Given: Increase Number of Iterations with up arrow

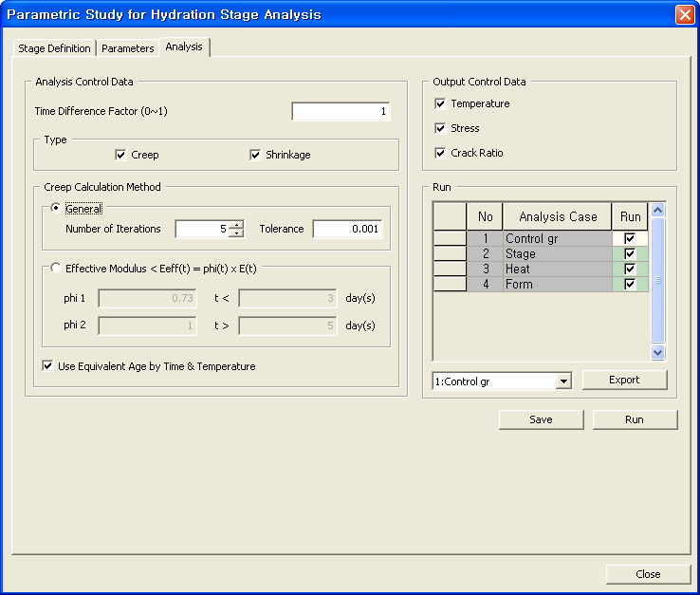Looking at the screenshot, I should 237,224.
